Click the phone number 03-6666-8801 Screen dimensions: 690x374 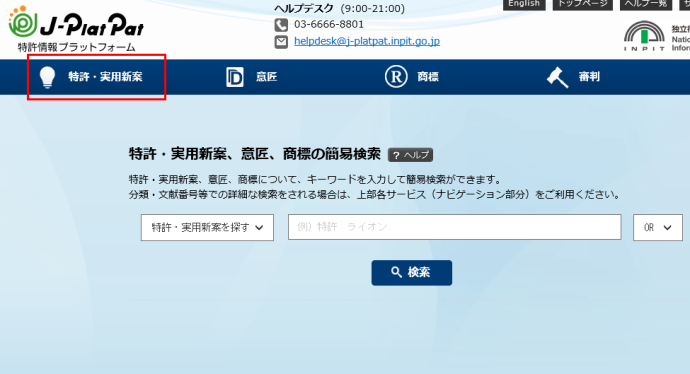click(x=329, y=24)
